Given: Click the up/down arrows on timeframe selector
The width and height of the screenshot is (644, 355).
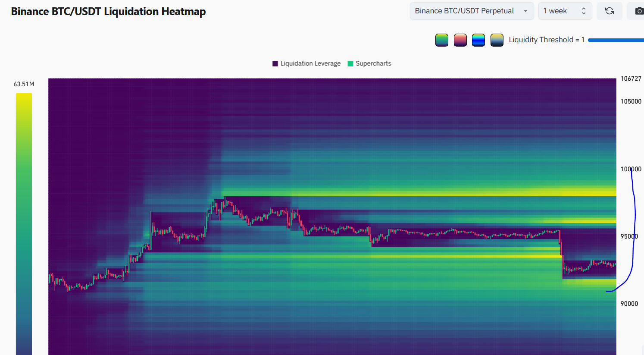Looking at the screenshot, I should 584,11.
